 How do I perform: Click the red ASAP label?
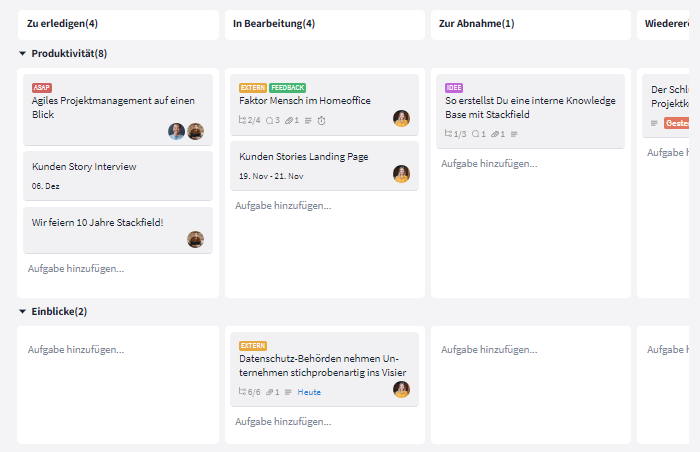(42, 88)
